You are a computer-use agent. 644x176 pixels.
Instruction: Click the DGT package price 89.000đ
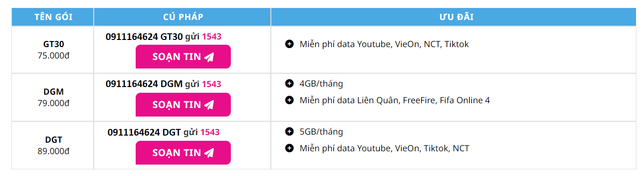click(54, 151)
